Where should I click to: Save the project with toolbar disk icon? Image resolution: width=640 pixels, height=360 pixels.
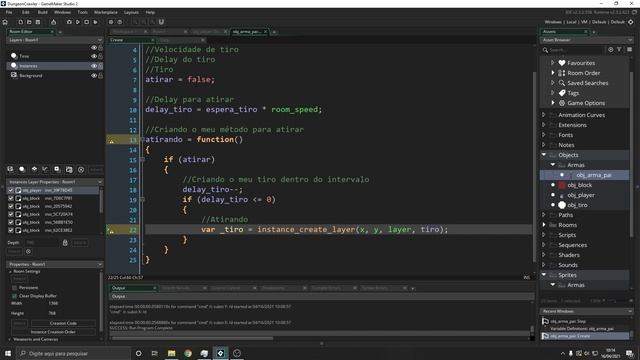38,22
